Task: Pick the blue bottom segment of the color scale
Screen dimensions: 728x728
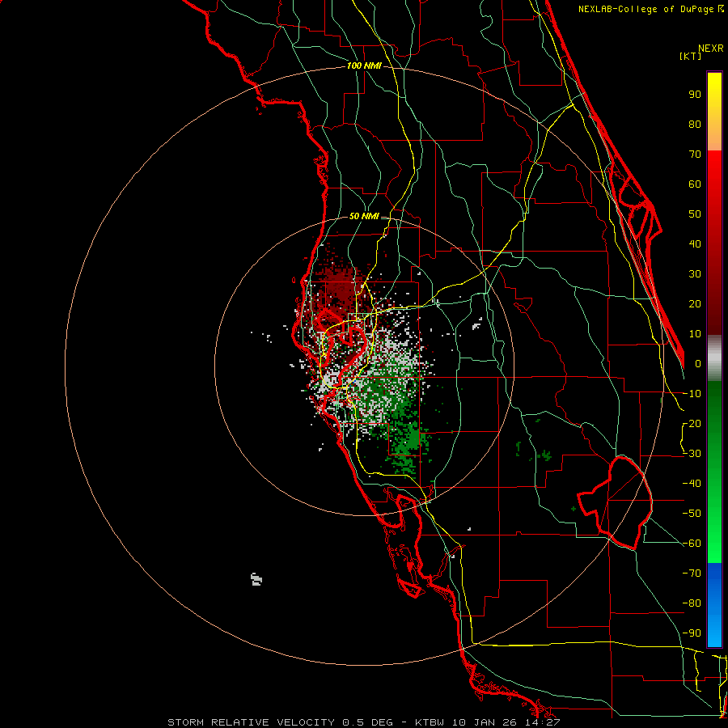Action: [714, 605]
